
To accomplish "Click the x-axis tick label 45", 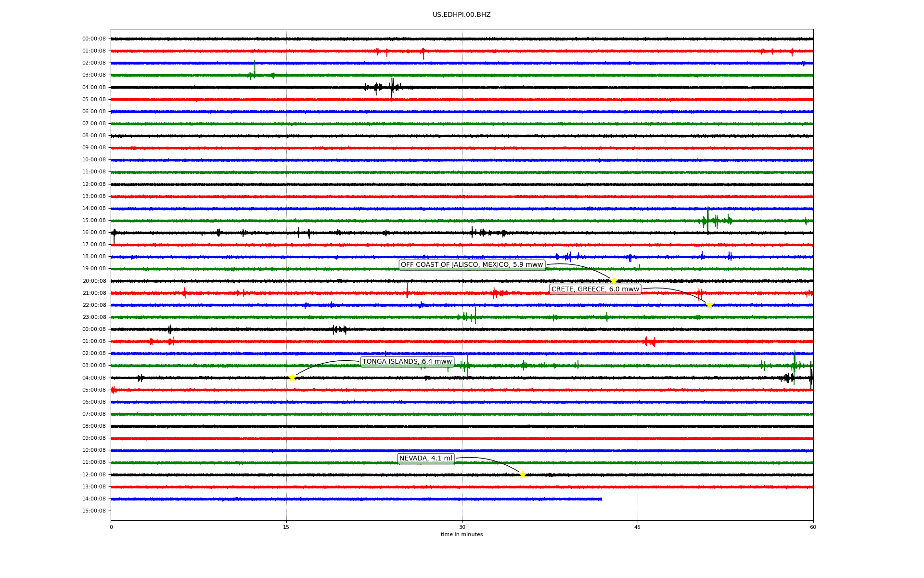I will [x=638, y=527].
